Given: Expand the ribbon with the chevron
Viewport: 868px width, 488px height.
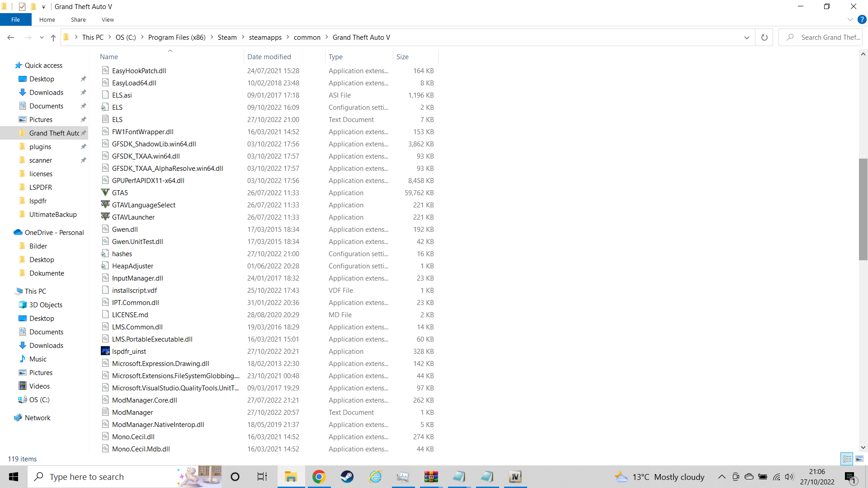Looking at the screenshot, I should click(850, 19).
